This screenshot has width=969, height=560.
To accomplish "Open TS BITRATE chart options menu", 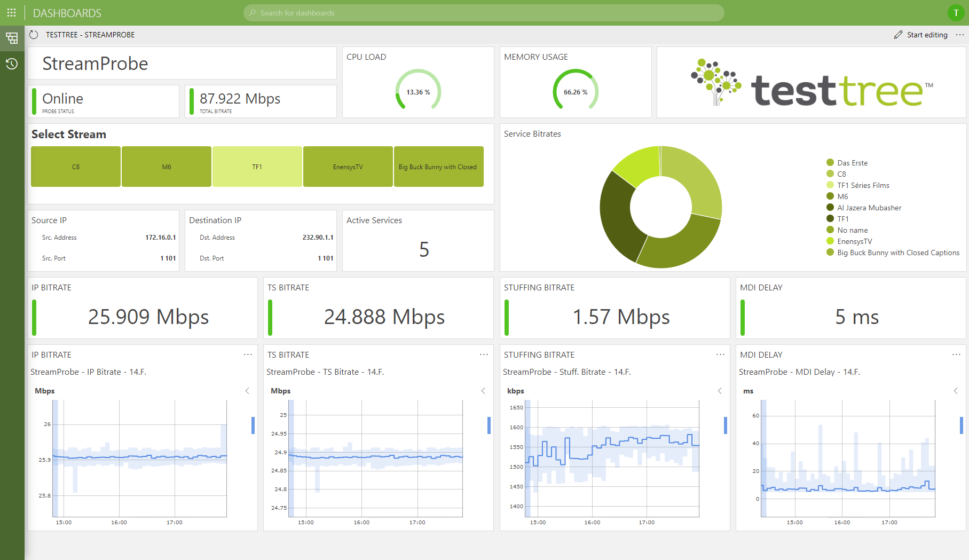I will click(x=484, y=354).
